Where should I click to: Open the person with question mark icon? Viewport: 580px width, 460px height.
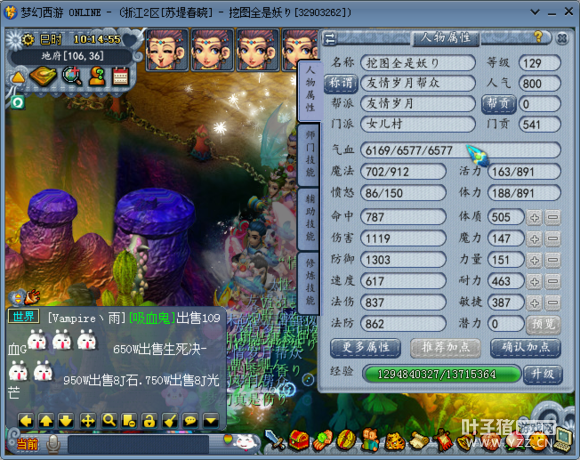(x=97, y=76)
